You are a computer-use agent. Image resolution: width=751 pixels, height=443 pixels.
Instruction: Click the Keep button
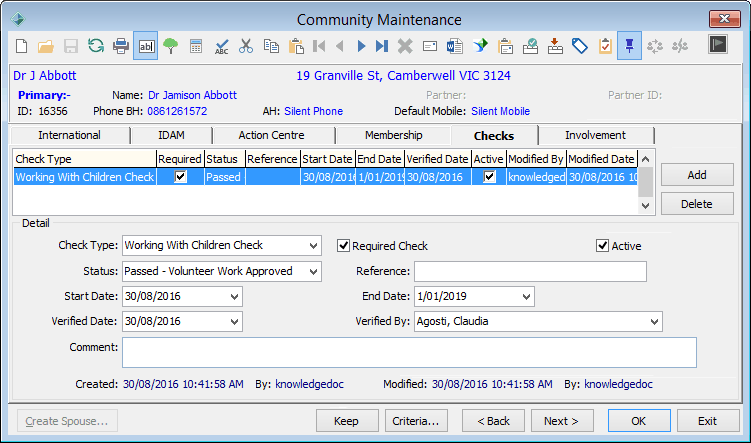coord(346,421)
